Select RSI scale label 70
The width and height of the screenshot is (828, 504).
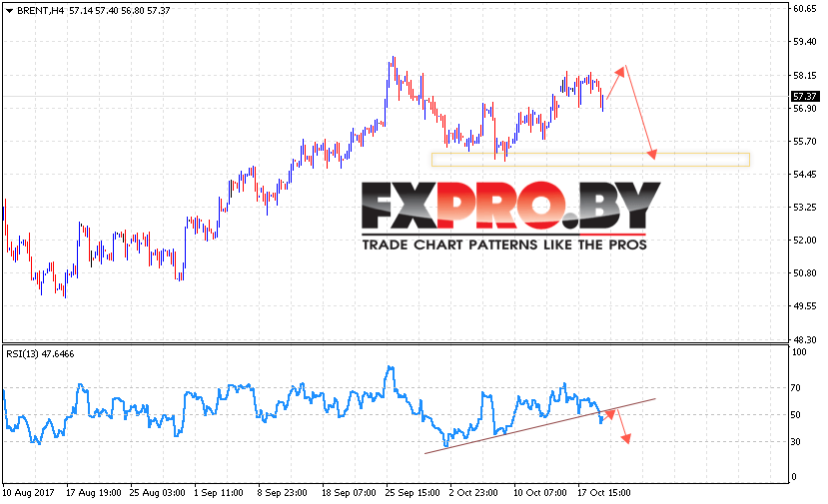[x=795, y=388]
